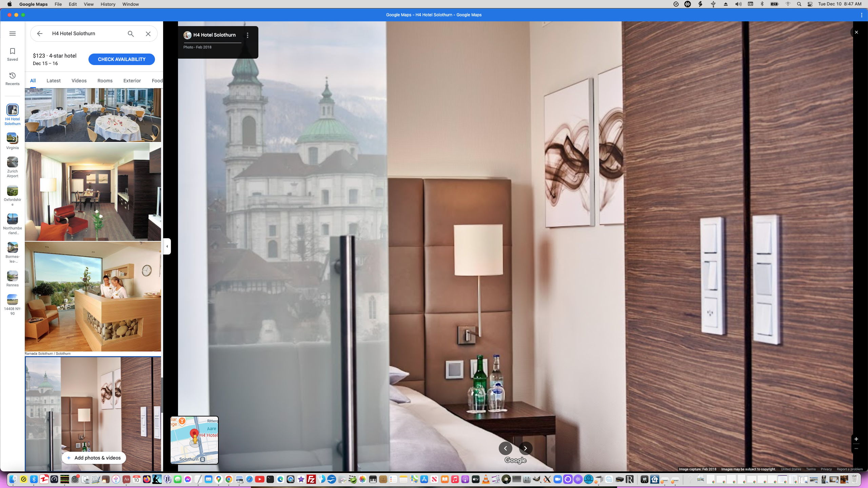Open the History menu in the menu bar
868x488 pixels.
click(x=107, y=4)
